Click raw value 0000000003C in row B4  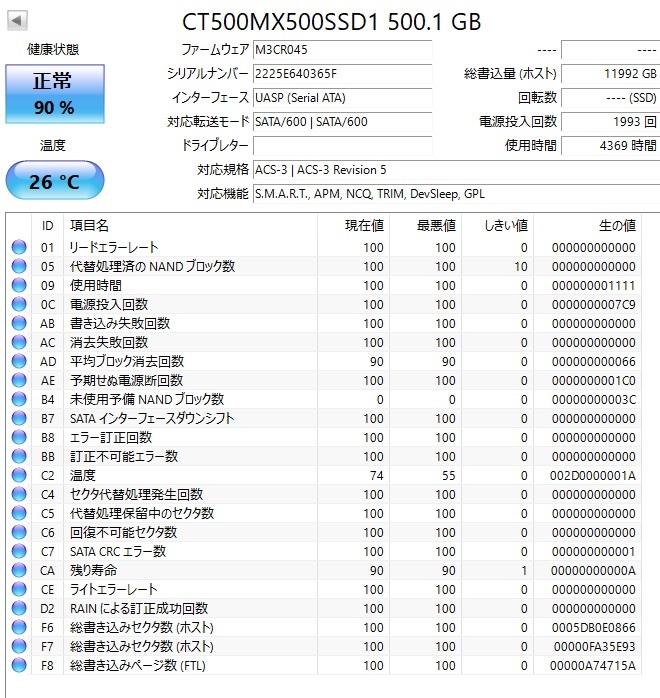593,399
